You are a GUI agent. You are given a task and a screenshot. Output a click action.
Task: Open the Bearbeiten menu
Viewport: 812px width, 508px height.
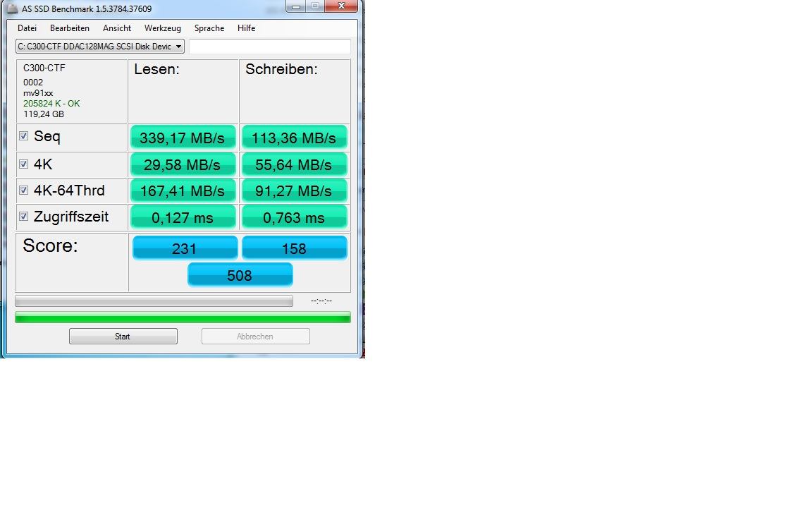pyautogui.click(x=69, y=28)
